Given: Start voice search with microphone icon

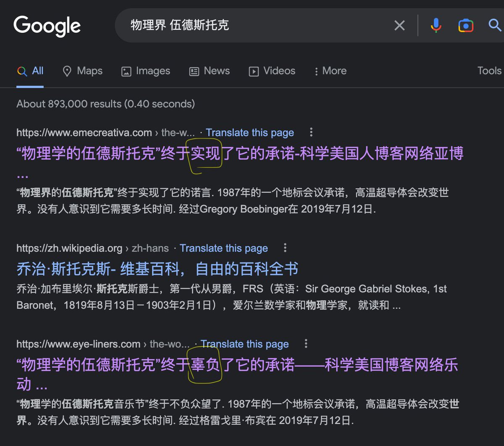Looking at the screenshot, I should (436, 26).
